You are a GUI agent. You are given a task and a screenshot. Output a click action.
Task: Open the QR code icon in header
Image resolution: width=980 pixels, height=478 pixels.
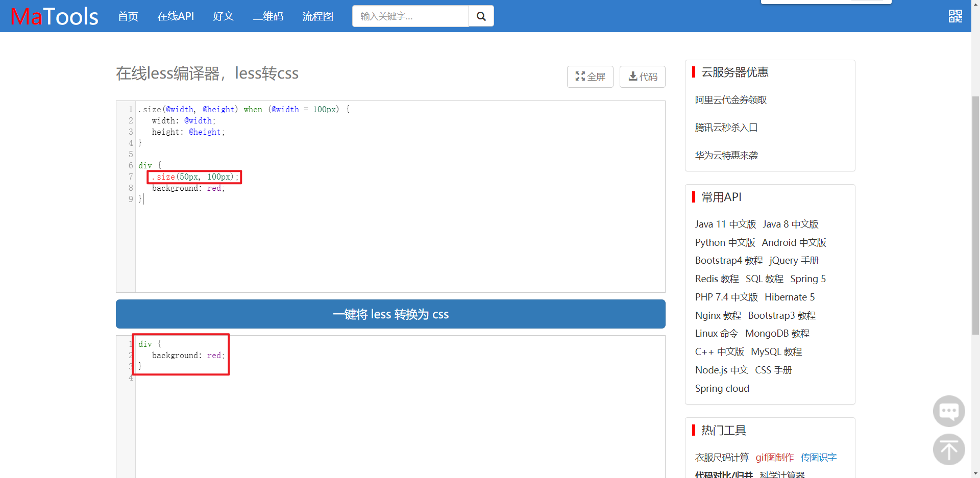[955, 16]
